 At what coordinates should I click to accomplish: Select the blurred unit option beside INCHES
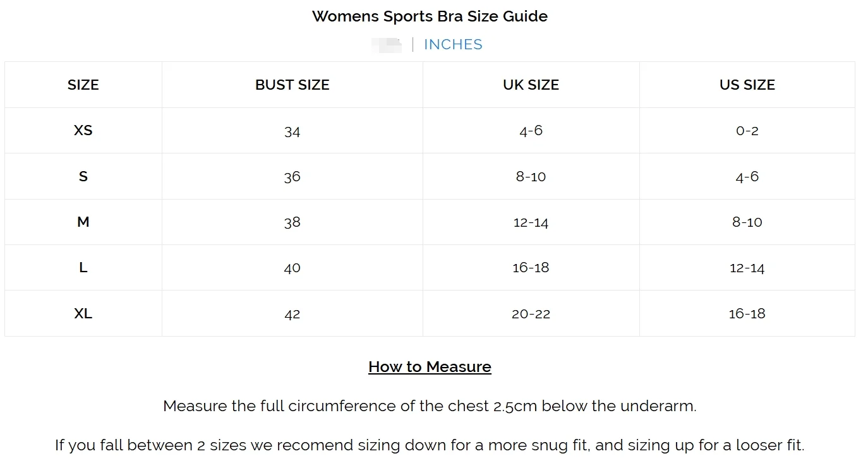coord(387,44)
